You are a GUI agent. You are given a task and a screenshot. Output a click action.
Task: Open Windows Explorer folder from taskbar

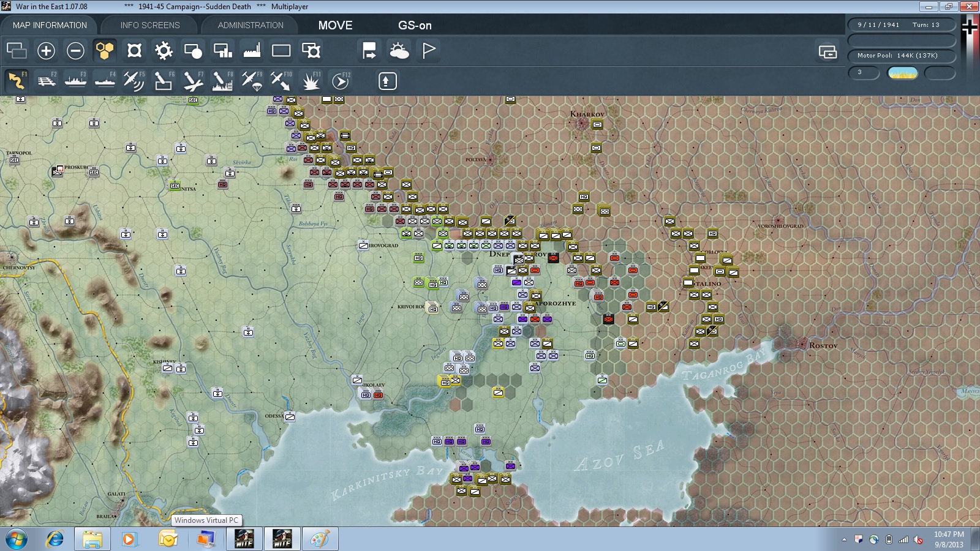(92, 539)
